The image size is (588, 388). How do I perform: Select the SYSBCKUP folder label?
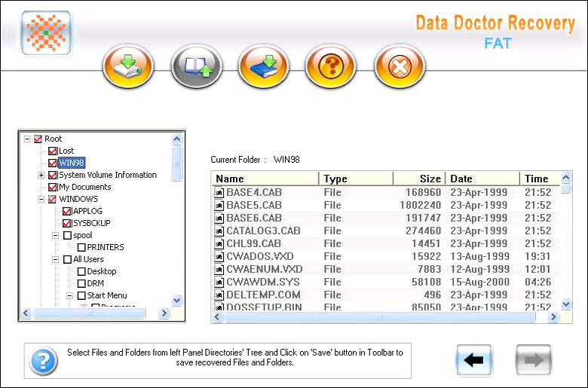click(91, 224)
